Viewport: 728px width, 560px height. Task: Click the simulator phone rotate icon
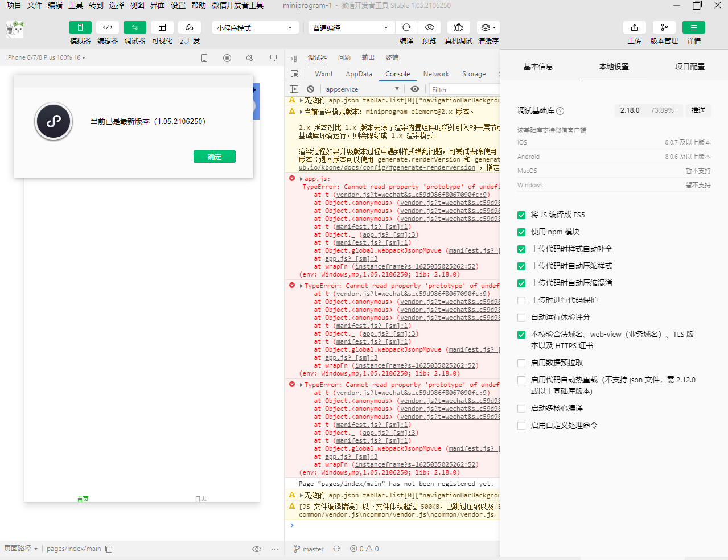point(204,58)
